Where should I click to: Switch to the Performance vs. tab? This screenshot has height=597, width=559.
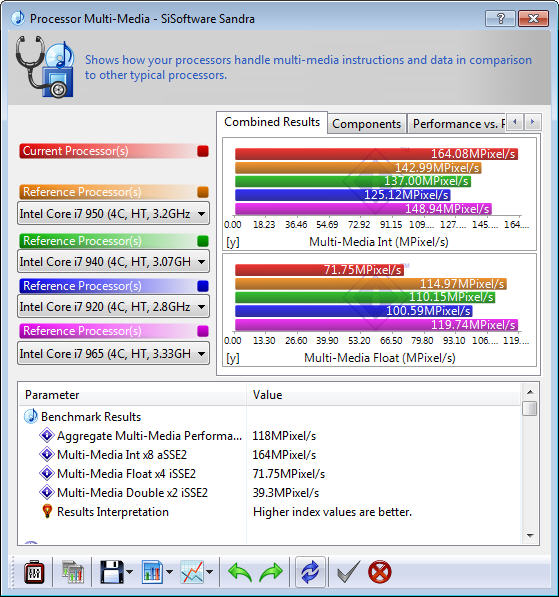(457, 124)
